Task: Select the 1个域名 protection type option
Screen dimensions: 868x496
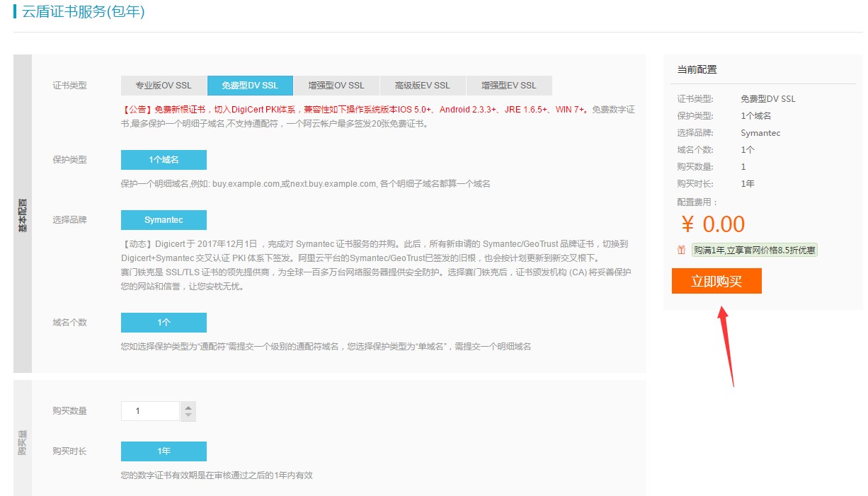Action: click(x=164, y=159)
